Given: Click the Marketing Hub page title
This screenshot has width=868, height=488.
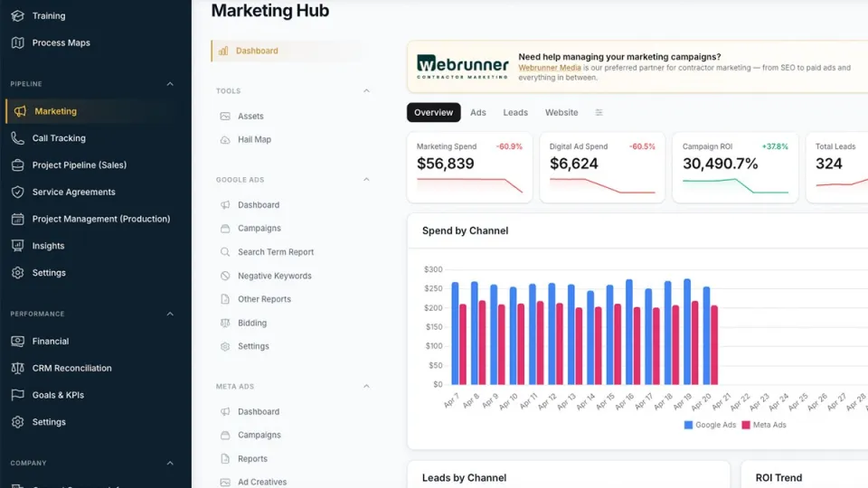Looking at the screenshot, I should 270,11.
